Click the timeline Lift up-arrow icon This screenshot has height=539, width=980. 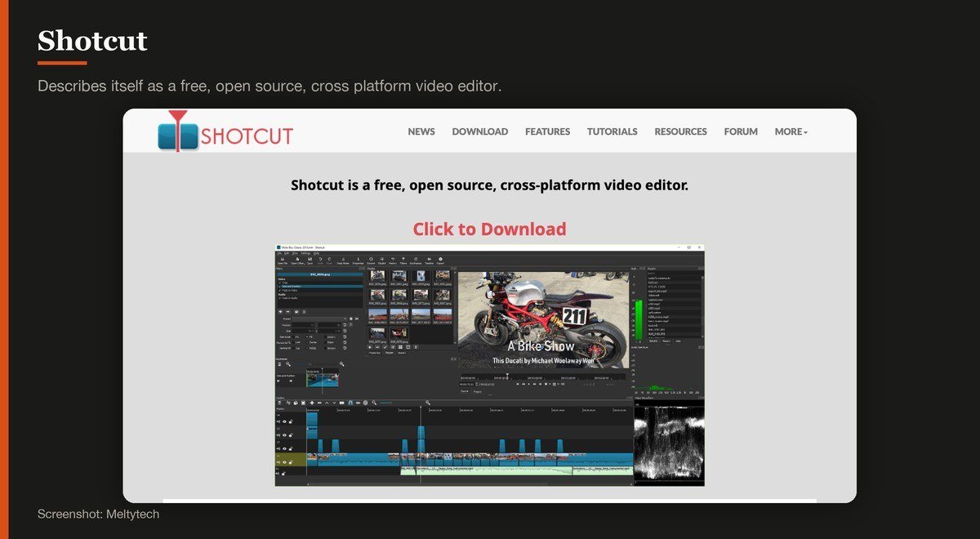tap(327, 403)
